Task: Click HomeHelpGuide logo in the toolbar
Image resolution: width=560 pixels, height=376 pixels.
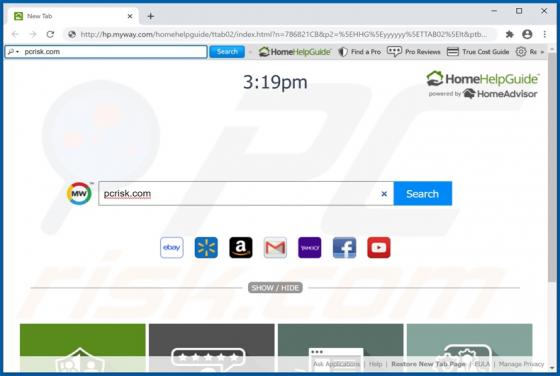Action: (x=295, y=52)
